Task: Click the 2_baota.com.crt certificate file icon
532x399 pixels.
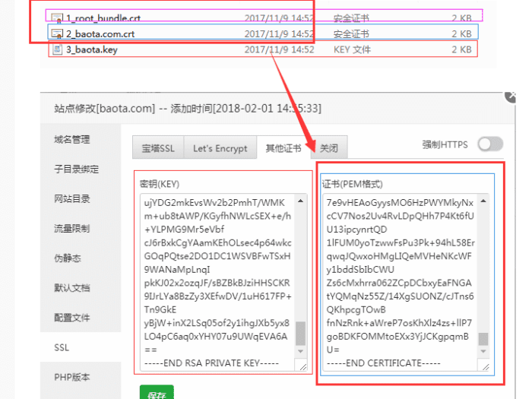Action: (57, 33)
